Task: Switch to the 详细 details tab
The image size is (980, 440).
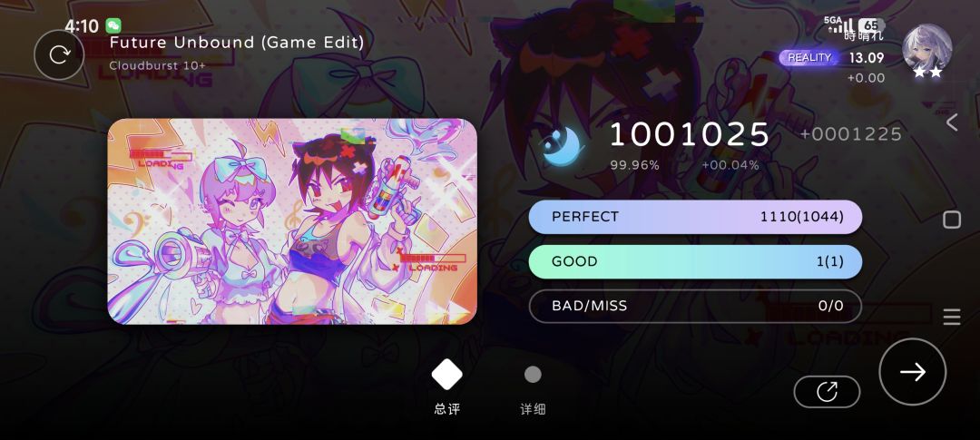Action: click(x=533, y=391)
